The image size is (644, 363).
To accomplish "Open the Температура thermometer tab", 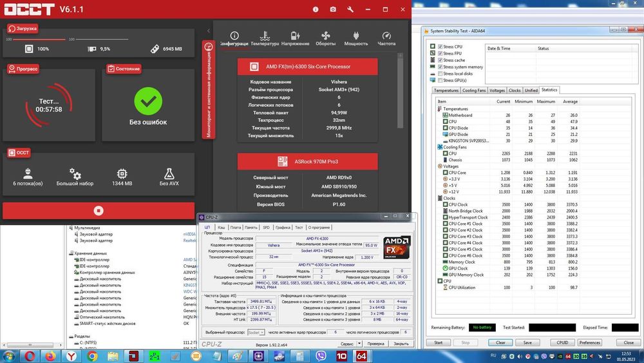I will (265, 39).
